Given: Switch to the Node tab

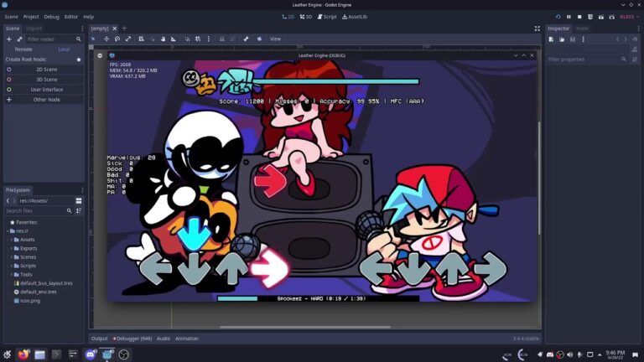Looking at the screenshot, I should 582,28.
